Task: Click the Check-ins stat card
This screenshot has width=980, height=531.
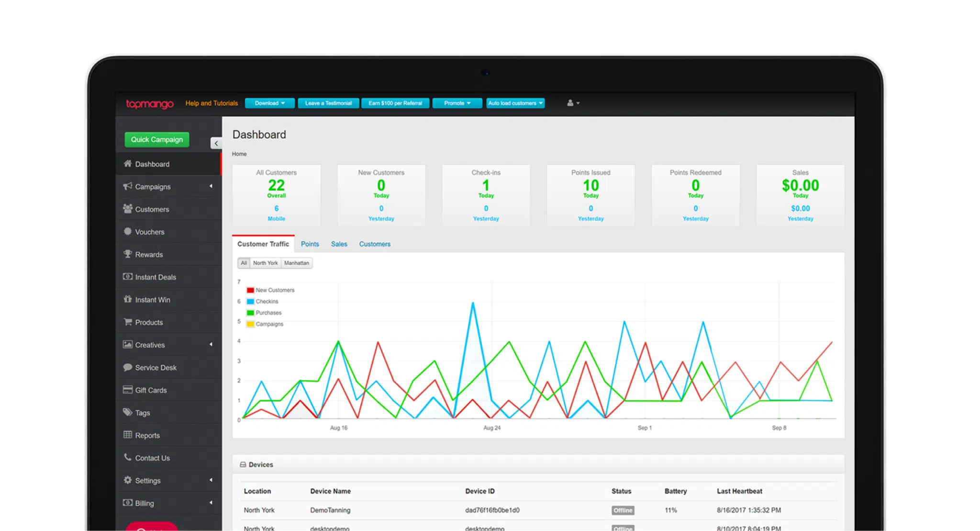Action: coord(486,195)
